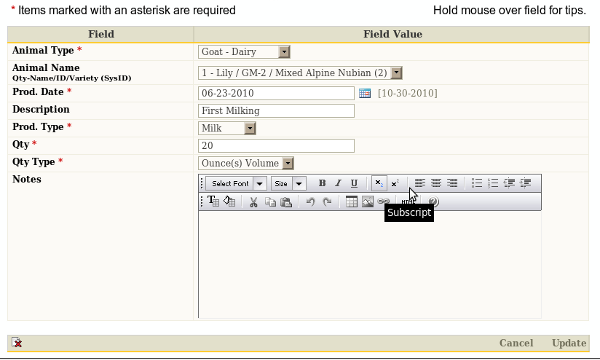Screen dimensions: 600x360
Task: Decrease indent of notes text
Action: coord(509,183)
